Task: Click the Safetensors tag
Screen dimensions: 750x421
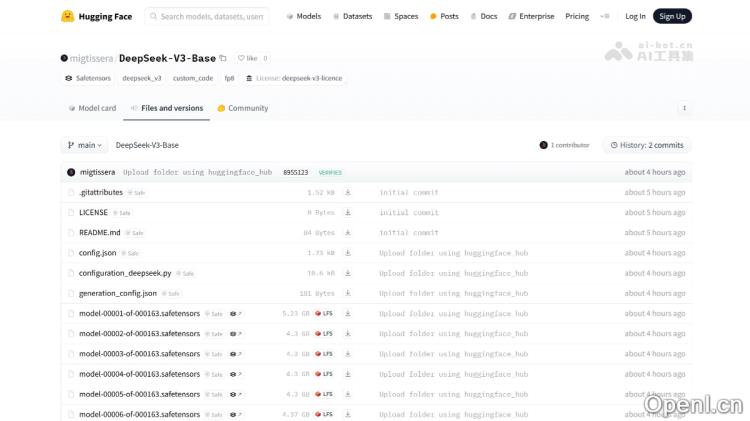Action: (88, 78)
